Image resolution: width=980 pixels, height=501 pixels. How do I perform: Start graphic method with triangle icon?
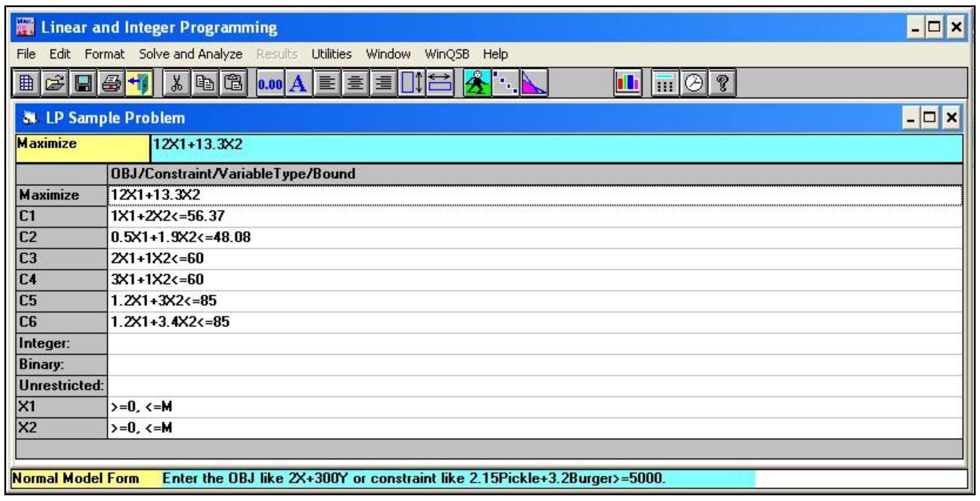(x=534, y=83)
